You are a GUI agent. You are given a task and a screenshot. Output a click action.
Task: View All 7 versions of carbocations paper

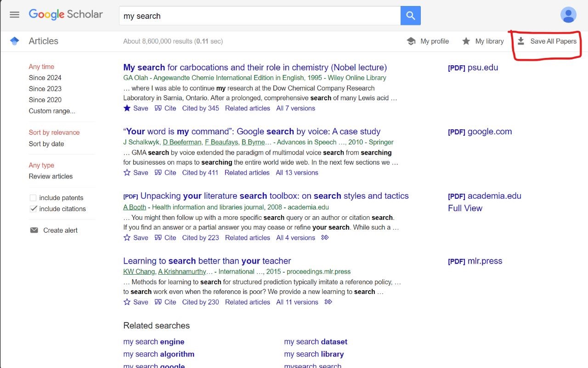point(296,108)
